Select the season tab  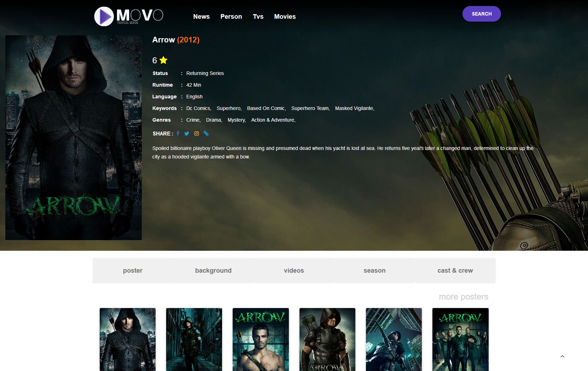[375, 271]
